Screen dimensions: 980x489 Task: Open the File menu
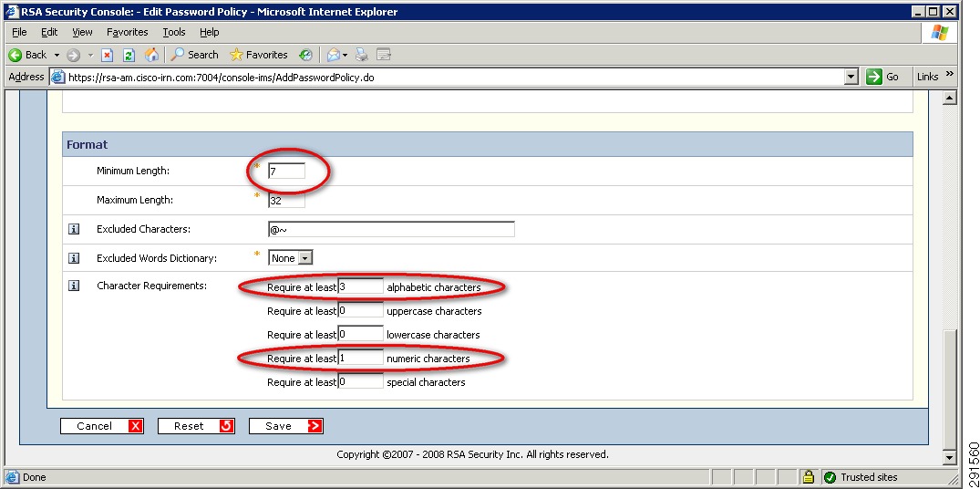click(19, 32)
